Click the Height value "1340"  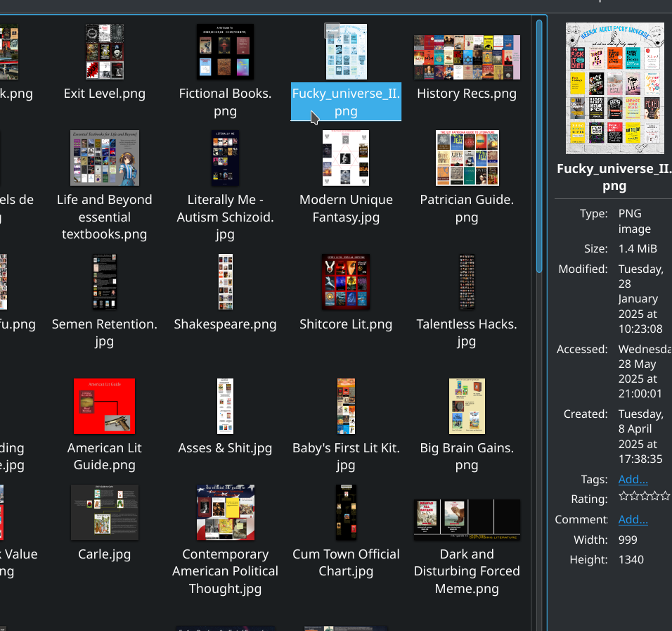tap(631, 560)
